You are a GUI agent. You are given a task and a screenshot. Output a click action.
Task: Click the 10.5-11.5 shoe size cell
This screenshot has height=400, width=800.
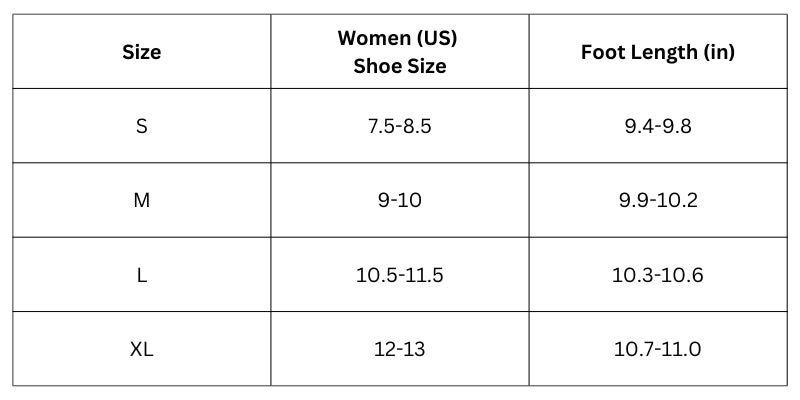coord(399,274)
